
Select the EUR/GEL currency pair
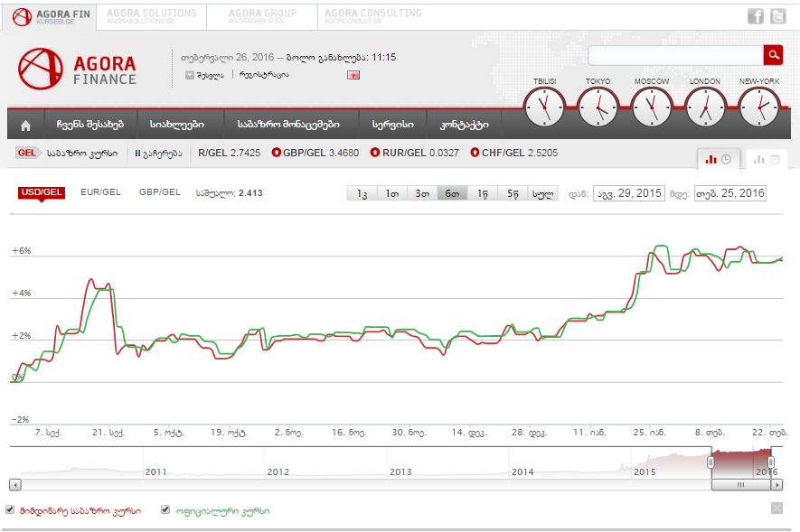100,192
